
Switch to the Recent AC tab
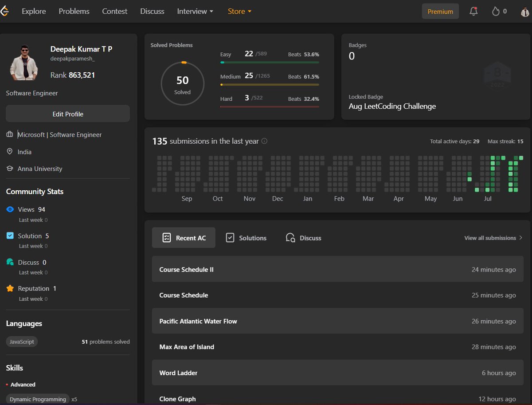(x=184, y=238)
